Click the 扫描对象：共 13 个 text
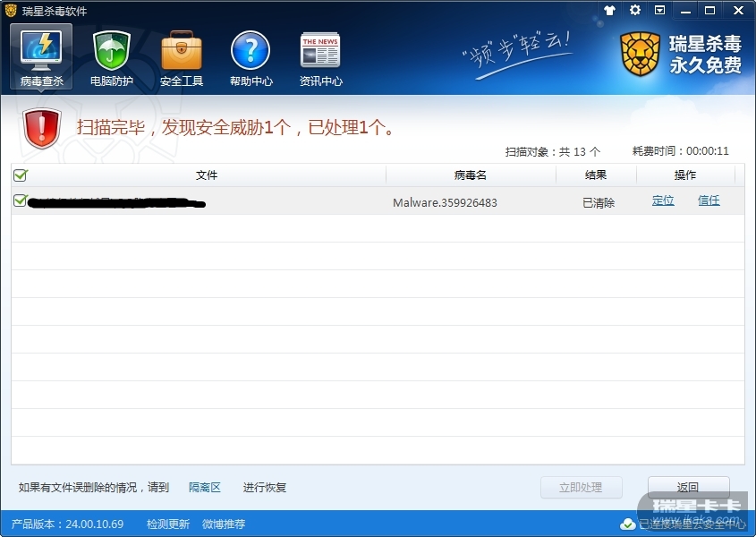 [553, 152]
